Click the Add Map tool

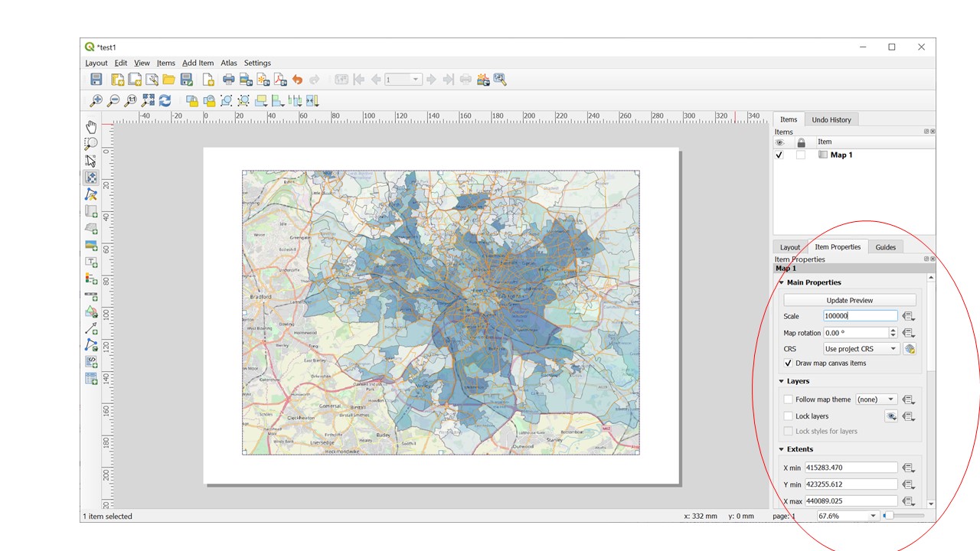coord(91,211)
